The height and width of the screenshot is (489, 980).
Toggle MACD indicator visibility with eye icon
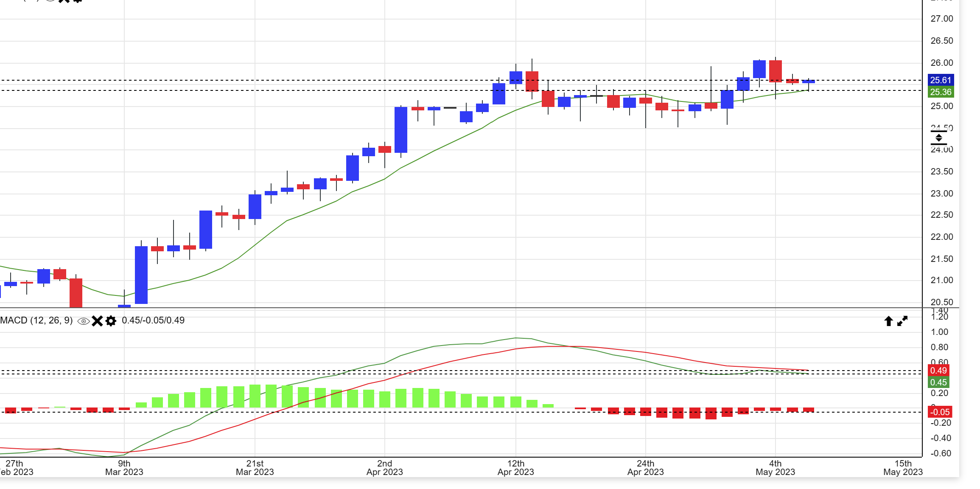click(x=84, y=321)
